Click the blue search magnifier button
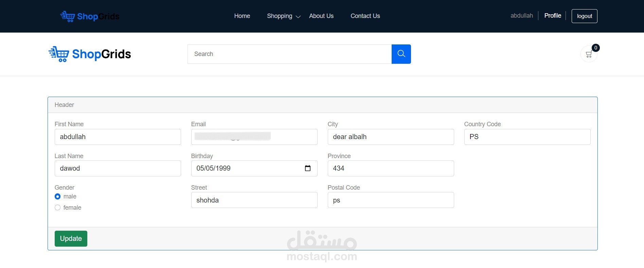This screenshot has height=268, width=644. (x=401, y=54)
